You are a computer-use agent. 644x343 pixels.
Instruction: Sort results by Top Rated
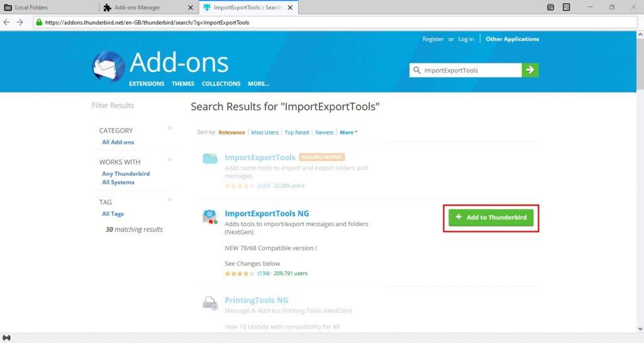[x=297, y=133]
